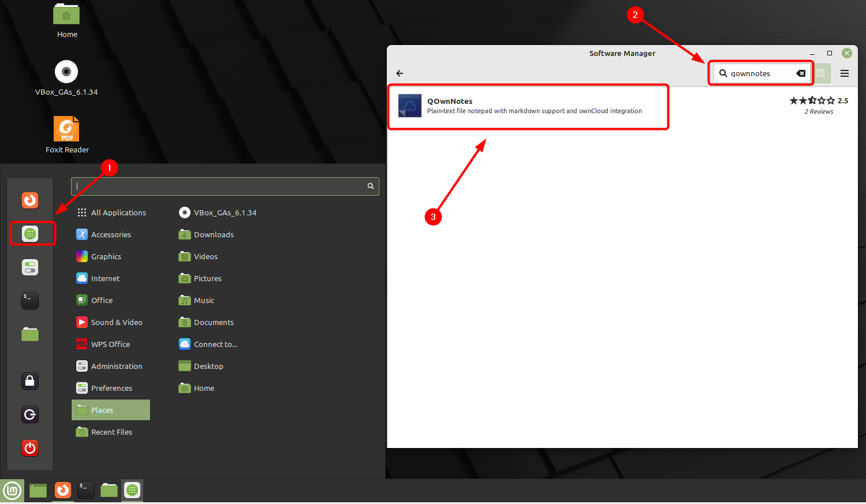Open Firefox from the menu favorites sidebar
Image resolution: width=866 pixels, height=504 pixels.
[30, 200]
